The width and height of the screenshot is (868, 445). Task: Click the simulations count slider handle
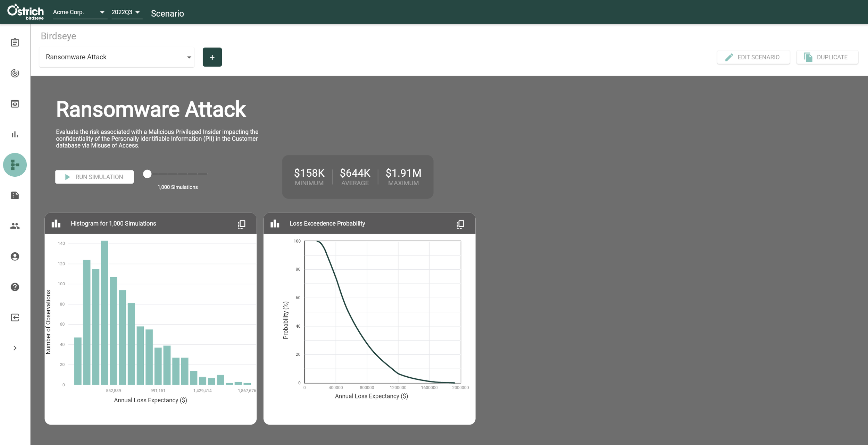147,174
